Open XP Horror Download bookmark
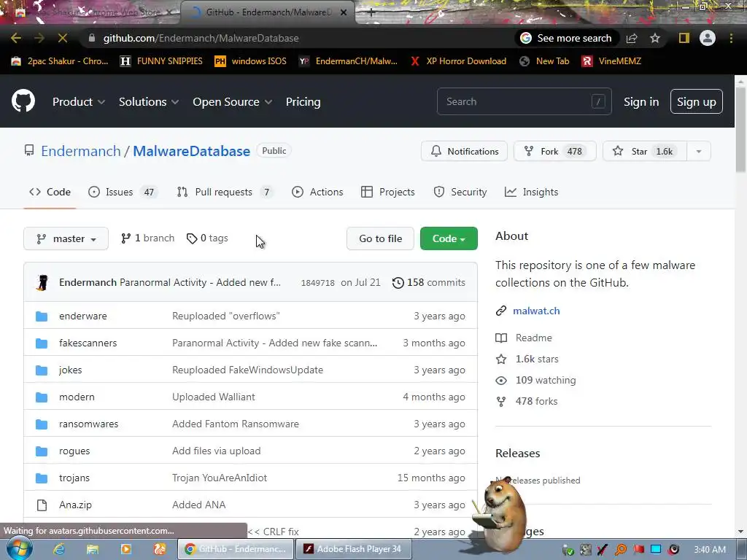The width and height of the screenshot is (747, 560). click(x=459, y=61)
